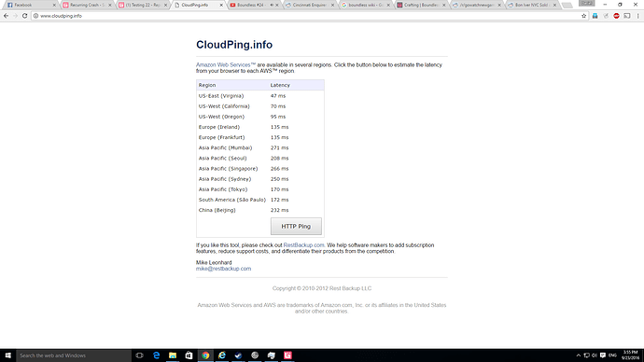Open the Chrome three-dot menu
This screenshot has height=362, width=644.
click(637, 16)
